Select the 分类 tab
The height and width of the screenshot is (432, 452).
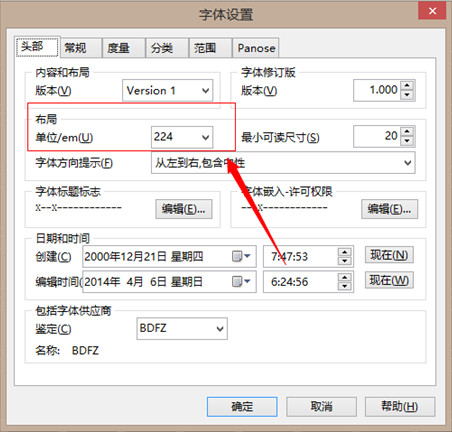tap(167, 48)
